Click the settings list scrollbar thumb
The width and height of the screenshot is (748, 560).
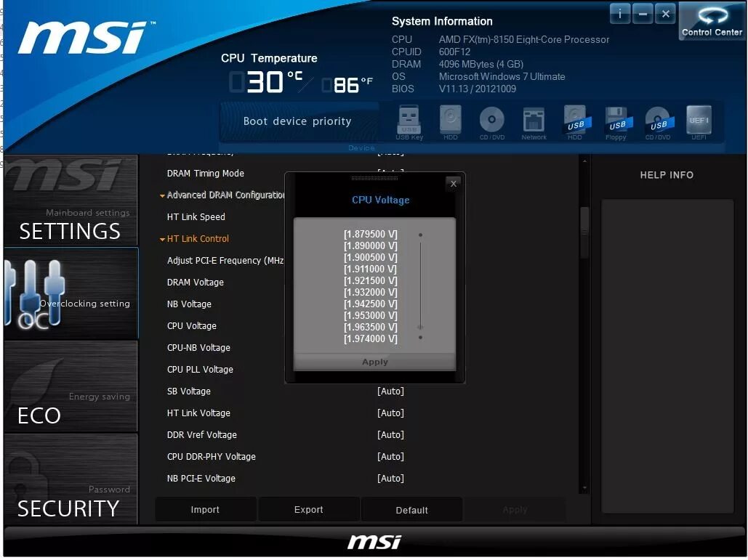584,232
